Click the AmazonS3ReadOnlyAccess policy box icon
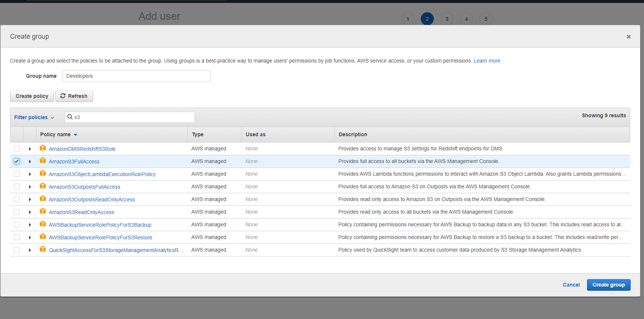This screenshot has height=319, width=644. (43, 211)
